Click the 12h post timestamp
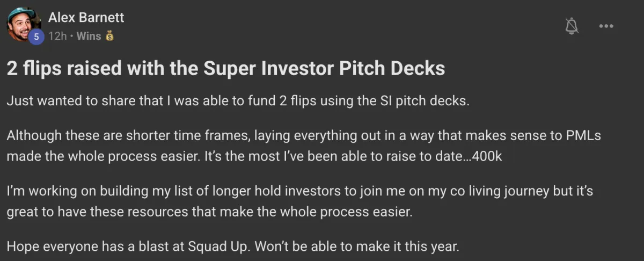644x261 pixels. point(57,37)
